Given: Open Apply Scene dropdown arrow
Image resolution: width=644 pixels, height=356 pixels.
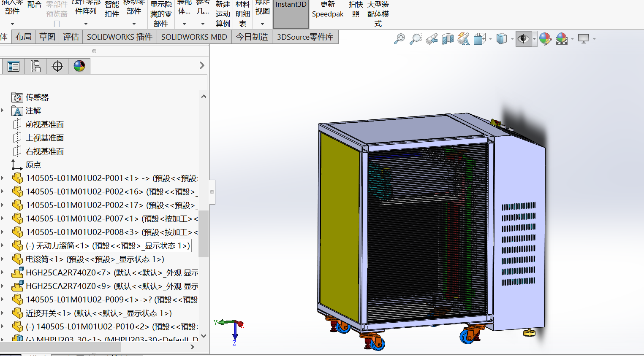Looking at the screenshot, I should click(573, 39).
